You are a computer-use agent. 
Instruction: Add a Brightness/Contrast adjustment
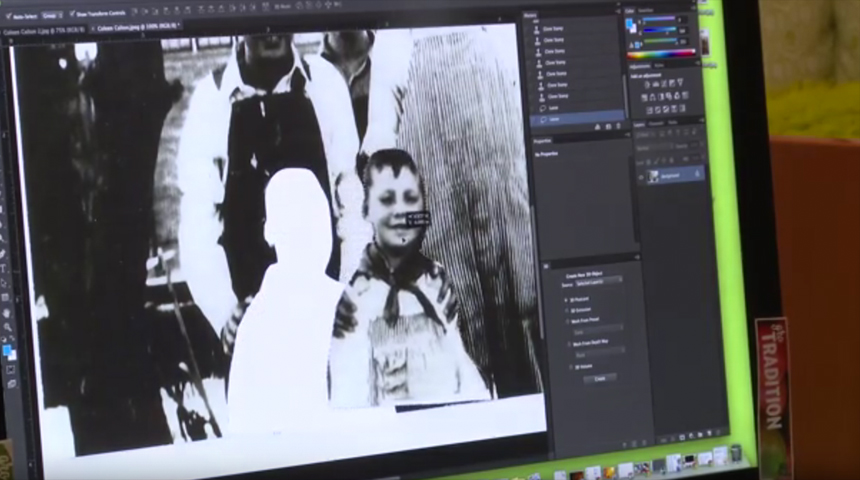pyautogui.click(x=647, y=83)
